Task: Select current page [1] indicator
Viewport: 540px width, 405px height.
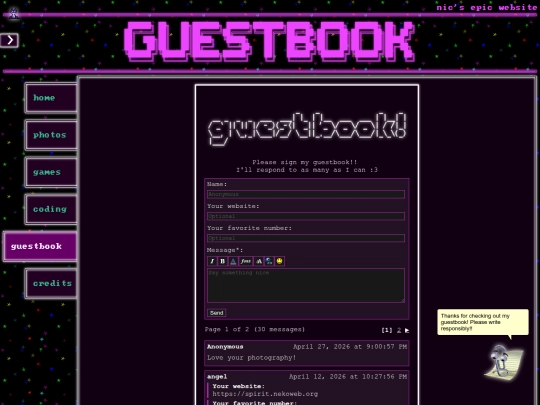Action: tap(387, 330)
